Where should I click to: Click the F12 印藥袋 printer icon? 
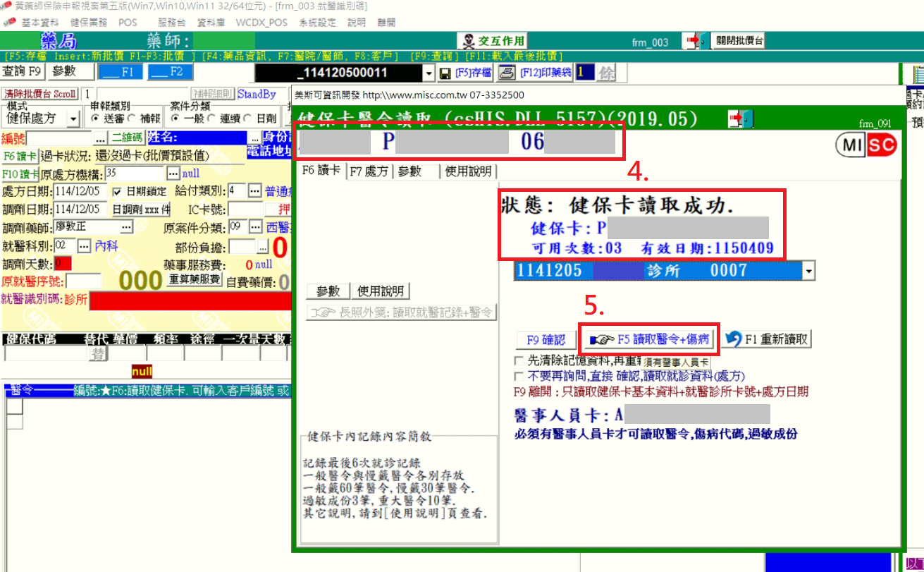pos(506,73)
